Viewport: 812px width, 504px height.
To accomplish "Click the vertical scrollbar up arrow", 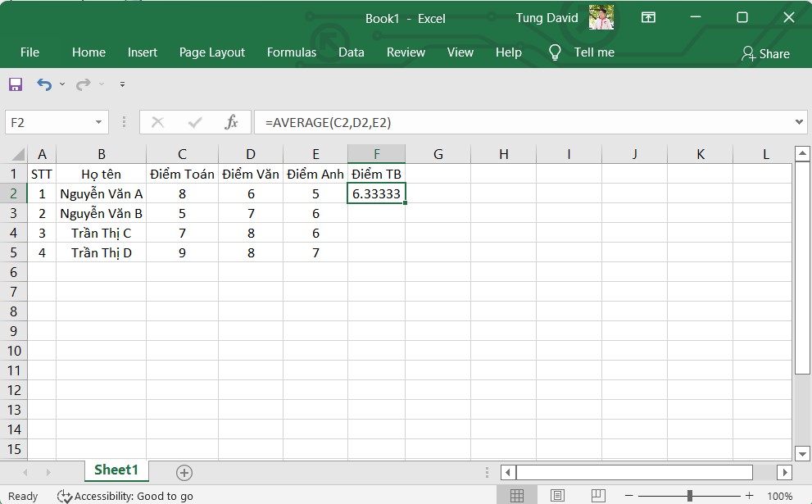I will (x=802, y=153).
